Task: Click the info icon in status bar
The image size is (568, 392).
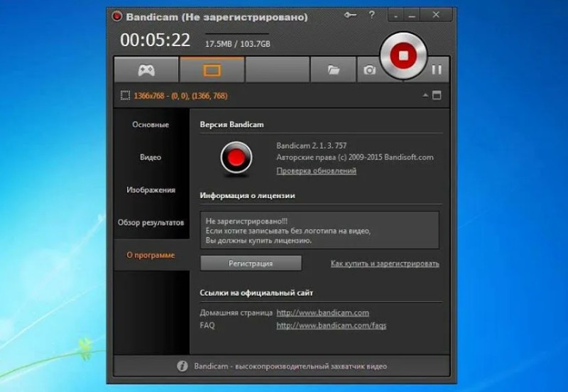Action: (182, 366)
